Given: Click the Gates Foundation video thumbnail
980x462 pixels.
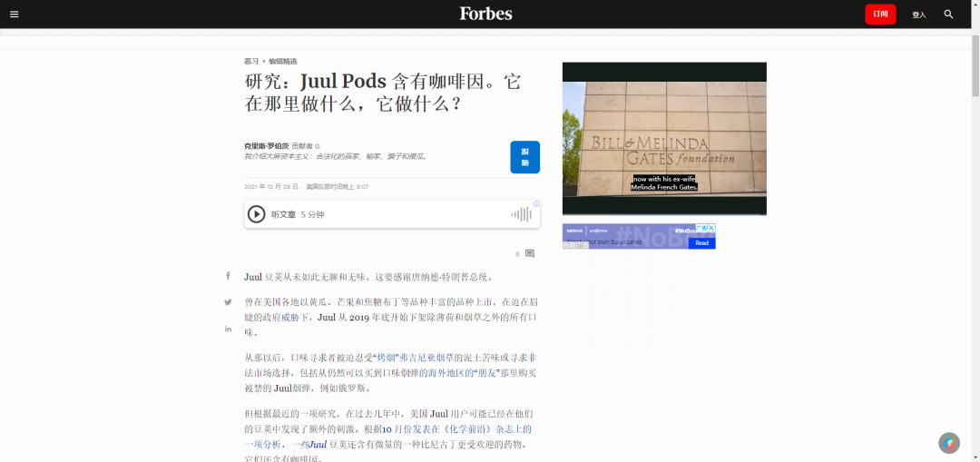Looking at the screenshot, I should (664, 139).
